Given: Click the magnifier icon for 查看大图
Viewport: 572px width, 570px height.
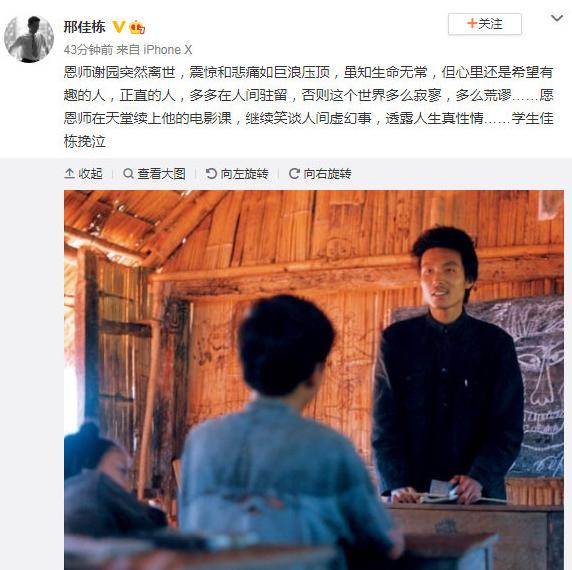Looking at the screenshot, I should tap(128, 174).
